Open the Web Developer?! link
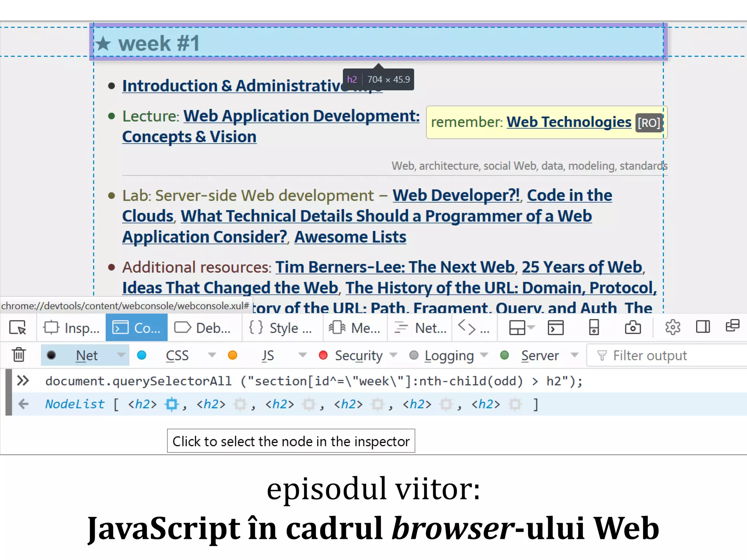Viewport: 747px width, 560px height. pyautogui.click(x=456, y=195)
